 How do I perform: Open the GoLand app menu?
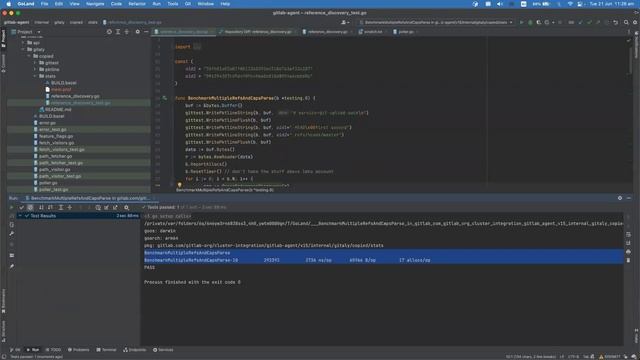point(26,4)
